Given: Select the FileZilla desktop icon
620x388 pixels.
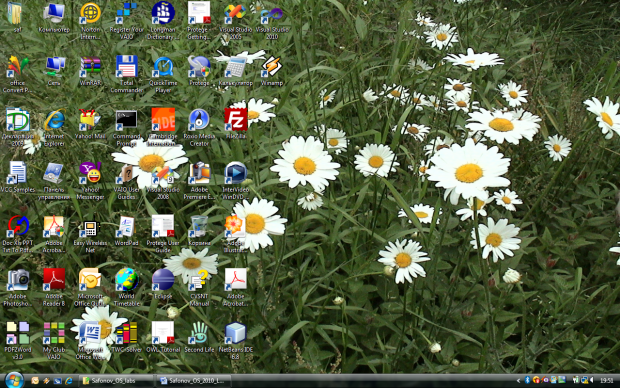Looking at the screenshot, I should tap(236, 123).
